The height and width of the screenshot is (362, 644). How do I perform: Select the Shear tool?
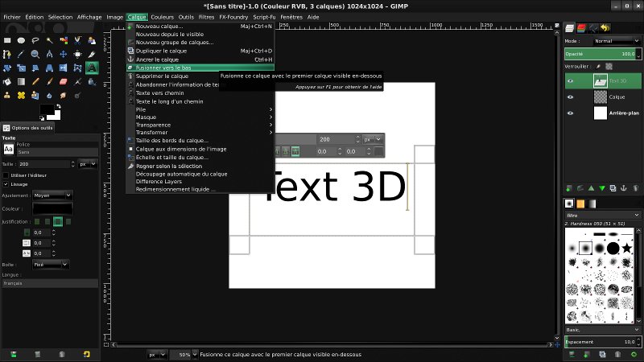pyautogui.click(x=35, y=68)
